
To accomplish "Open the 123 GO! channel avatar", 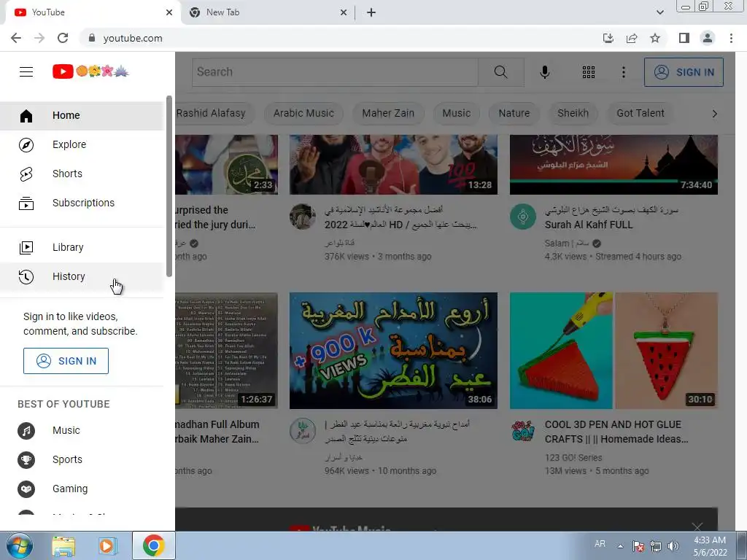I will (522, 432).
